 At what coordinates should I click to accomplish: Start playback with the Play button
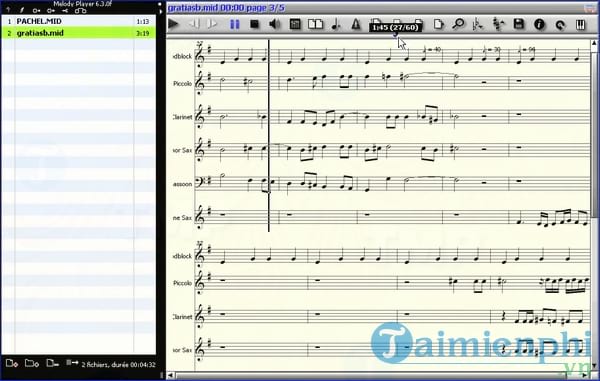173,24
